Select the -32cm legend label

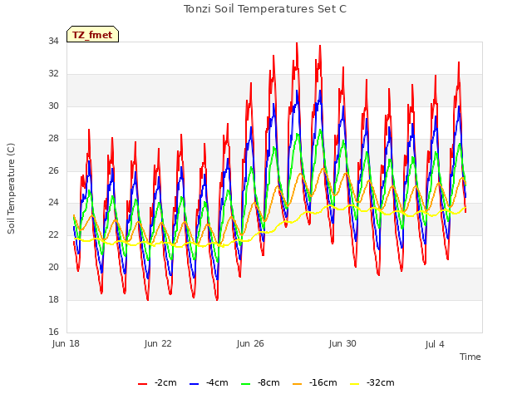(381, 382)
